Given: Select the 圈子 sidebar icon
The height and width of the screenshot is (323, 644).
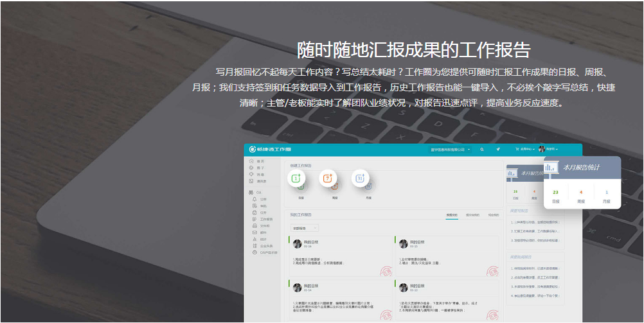Looking at the screenshot, I should tap(251, 168).
